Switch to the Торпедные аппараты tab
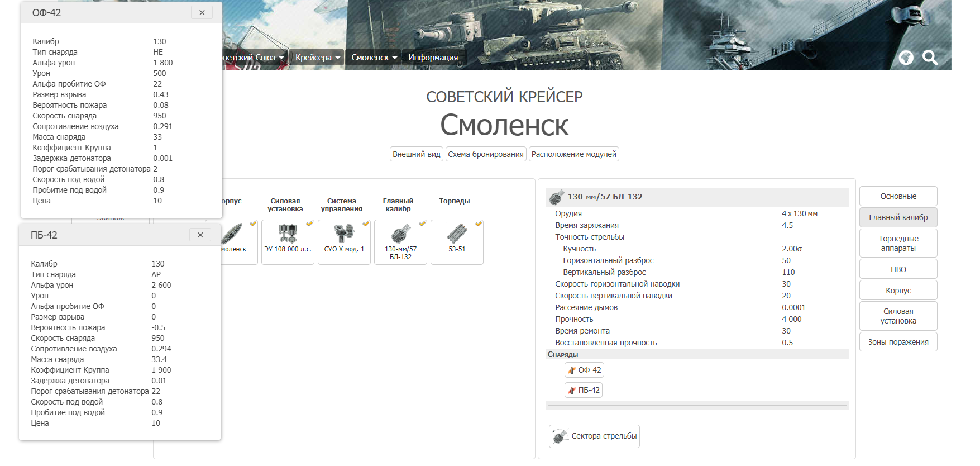980x466 pixels. tap(898, 243)
